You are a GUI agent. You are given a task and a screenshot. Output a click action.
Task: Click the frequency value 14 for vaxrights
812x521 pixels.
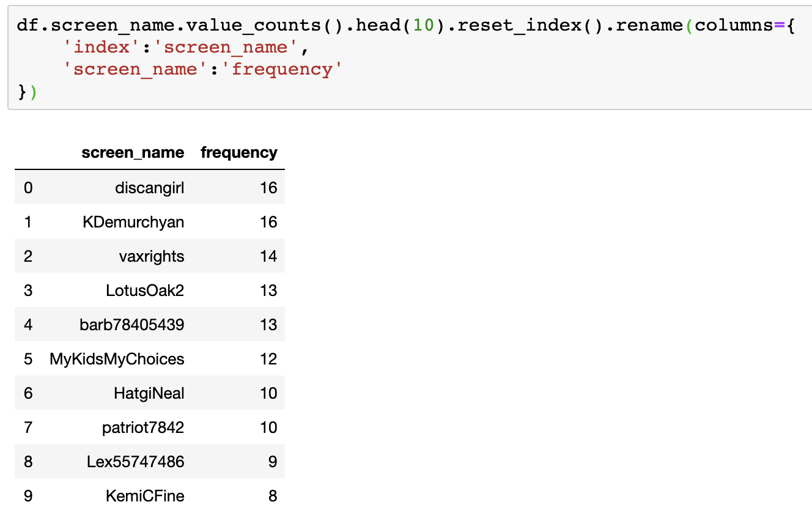(268, 256)
